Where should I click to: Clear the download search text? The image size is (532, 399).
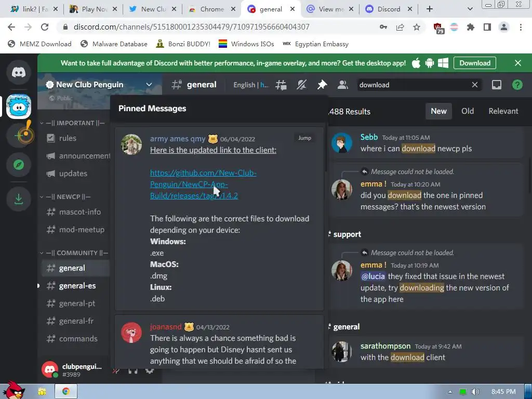pos(475,85)
